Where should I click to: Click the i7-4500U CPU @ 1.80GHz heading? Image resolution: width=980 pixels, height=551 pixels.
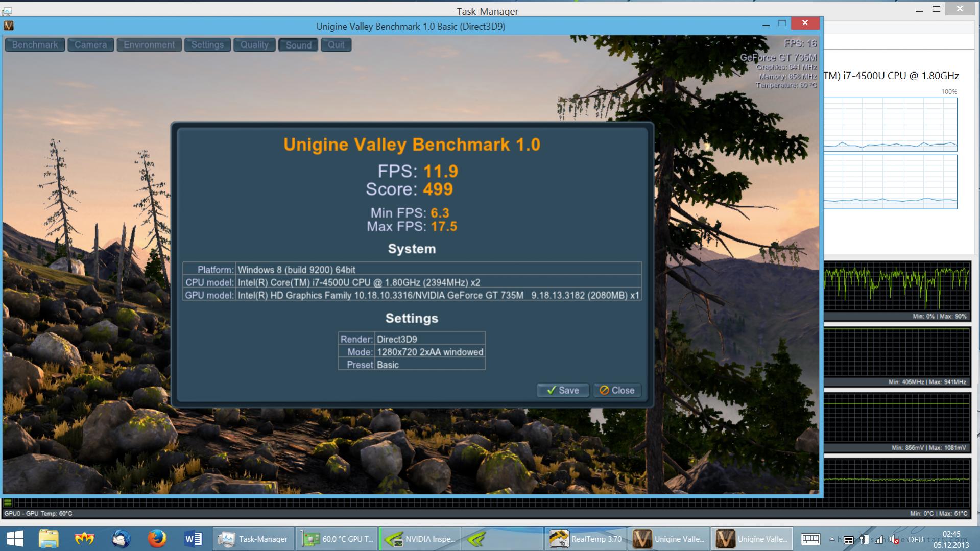click(892, 76)
